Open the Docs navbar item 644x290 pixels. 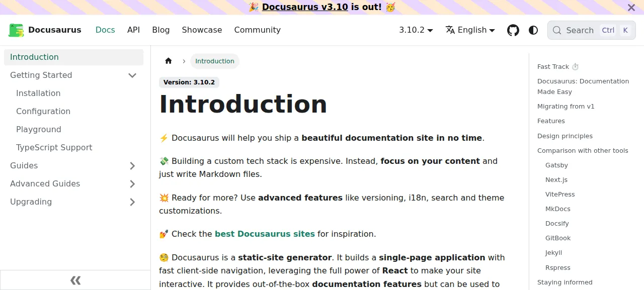click(x=105, y=30)
